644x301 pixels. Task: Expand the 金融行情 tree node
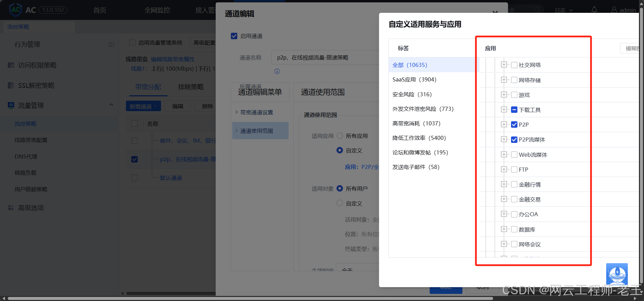[504, 184]
